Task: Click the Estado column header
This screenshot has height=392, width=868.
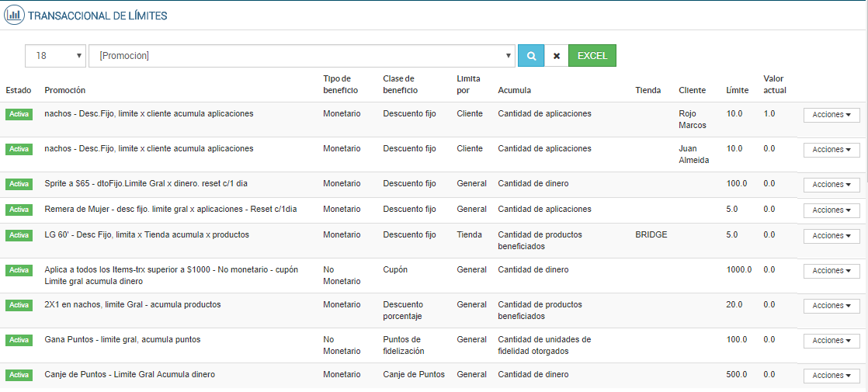Action: pyautogui.click(x=19, y=90)
